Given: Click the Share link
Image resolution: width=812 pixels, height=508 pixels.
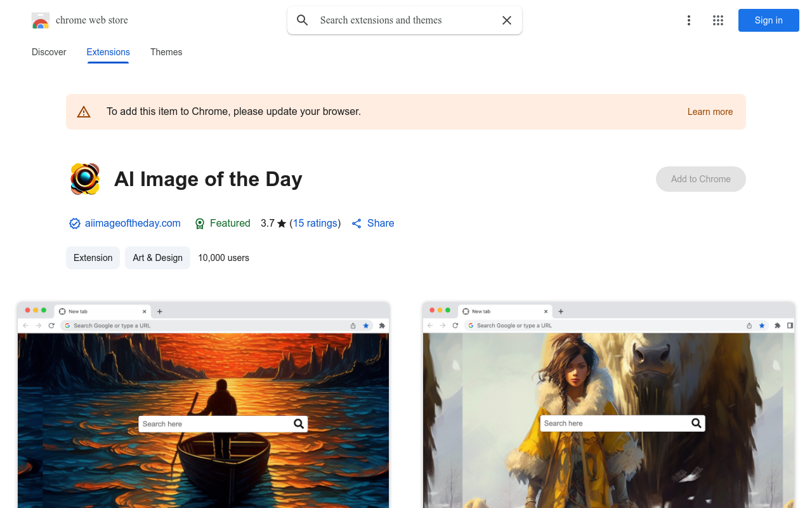Looking at the screenshot, I should [x=373, y=224].
